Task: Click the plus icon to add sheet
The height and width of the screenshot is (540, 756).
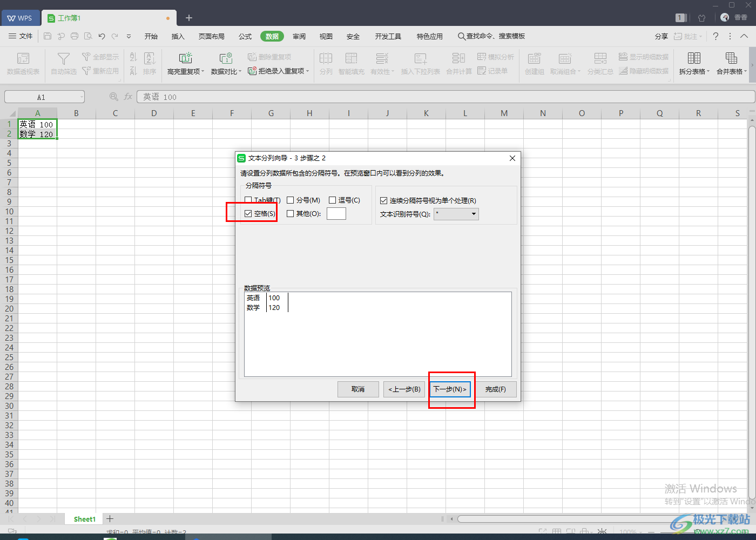Action: click(110, 519)
